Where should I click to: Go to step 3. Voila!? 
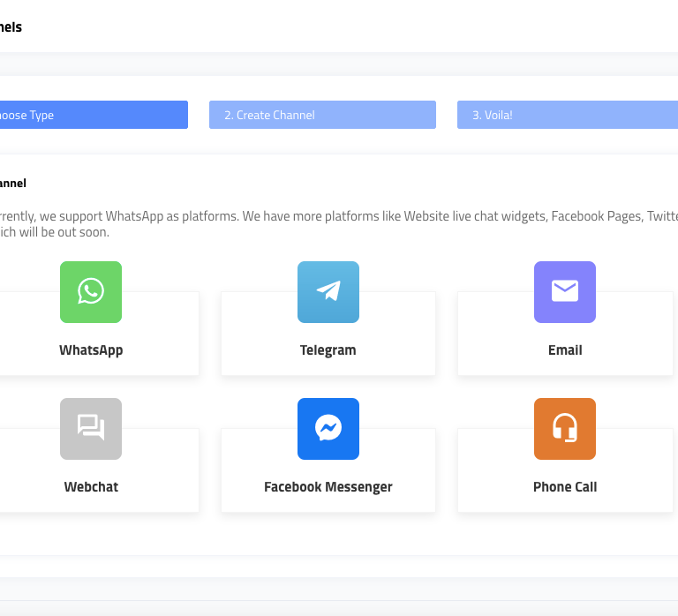(568, 115)
